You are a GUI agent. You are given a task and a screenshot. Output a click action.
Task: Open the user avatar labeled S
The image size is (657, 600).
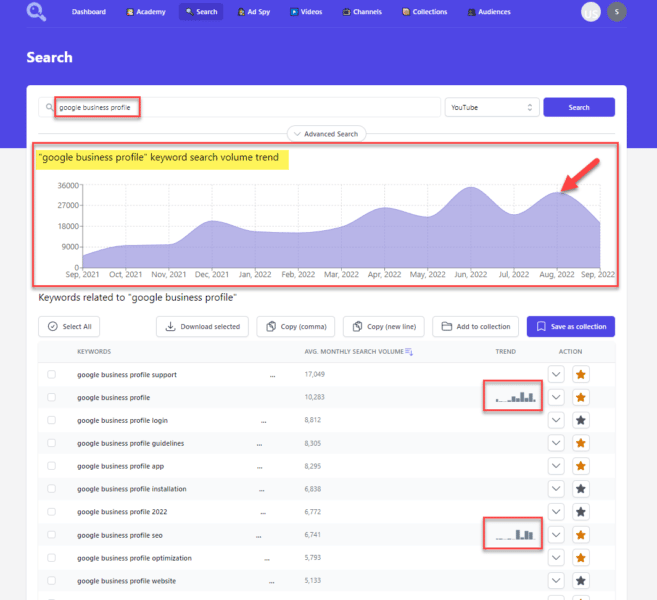[x=617, y=12]
